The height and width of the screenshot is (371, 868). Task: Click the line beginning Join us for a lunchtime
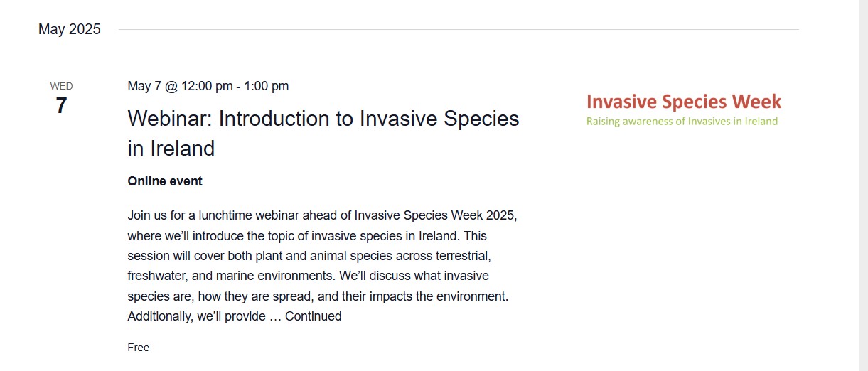(x=322, y=215)
